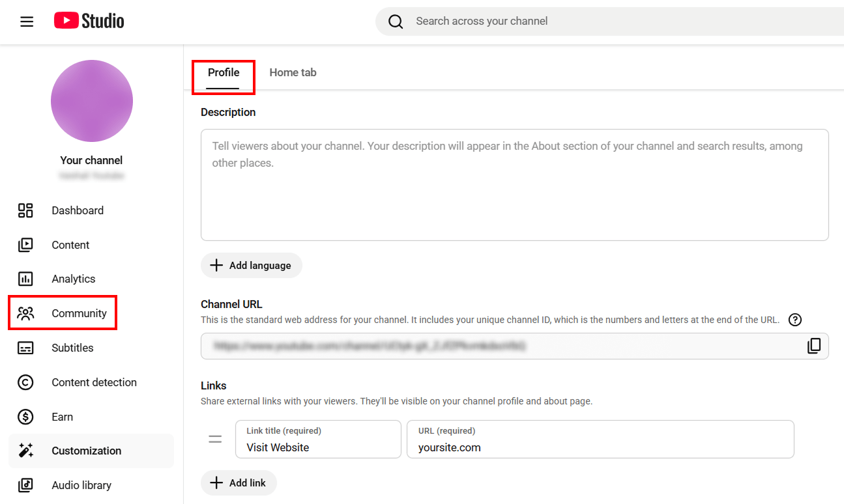Click the search magnifier icon
The width and height of the screenshot is (844, 504).
click(x=396, y=21)
